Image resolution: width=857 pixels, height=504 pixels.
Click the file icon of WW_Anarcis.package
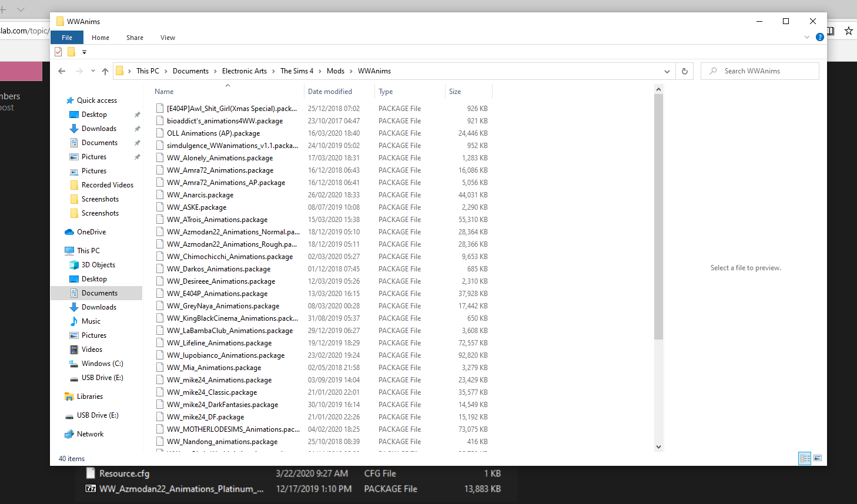click(160, 195)
